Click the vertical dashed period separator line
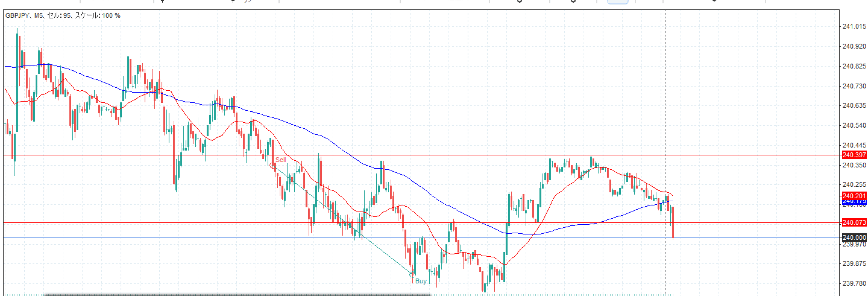The height and width of the screenshot is (296, 868). coord(666,102)
